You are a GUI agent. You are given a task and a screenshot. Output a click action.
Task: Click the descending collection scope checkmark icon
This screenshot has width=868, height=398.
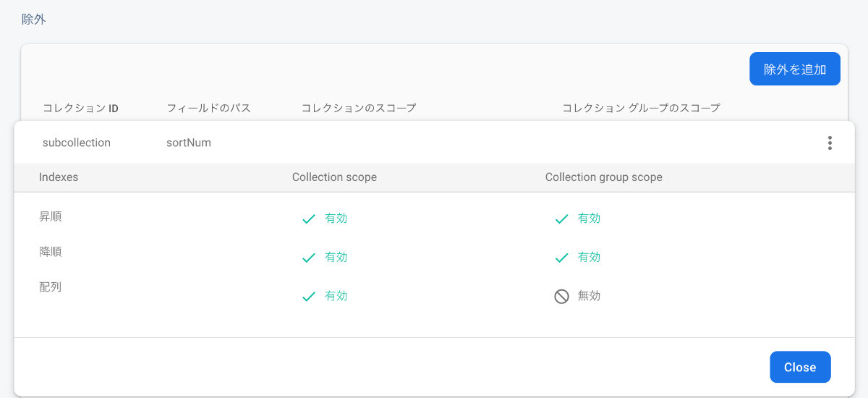point(309,258)
